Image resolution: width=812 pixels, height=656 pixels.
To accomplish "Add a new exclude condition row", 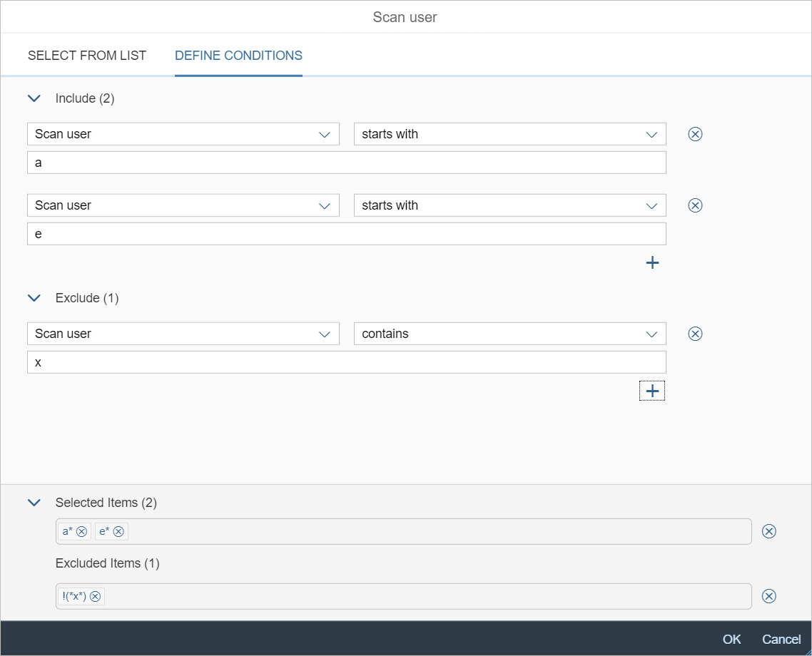I will tap(652, 391).
